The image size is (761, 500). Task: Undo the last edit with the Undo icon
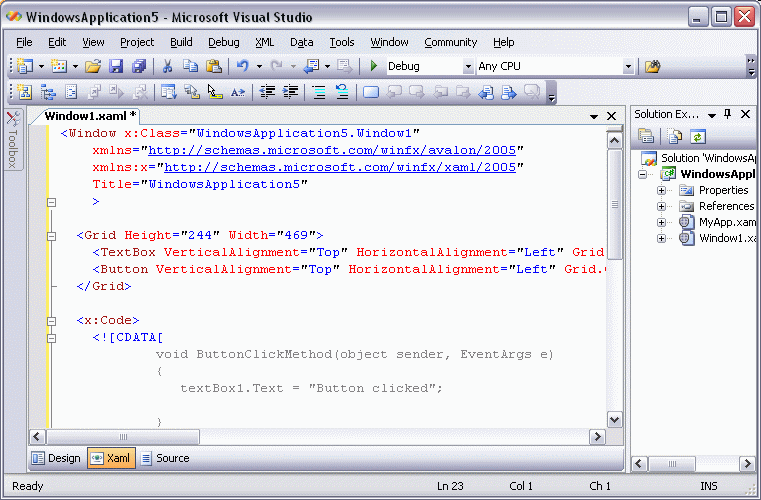pos(243,66)
